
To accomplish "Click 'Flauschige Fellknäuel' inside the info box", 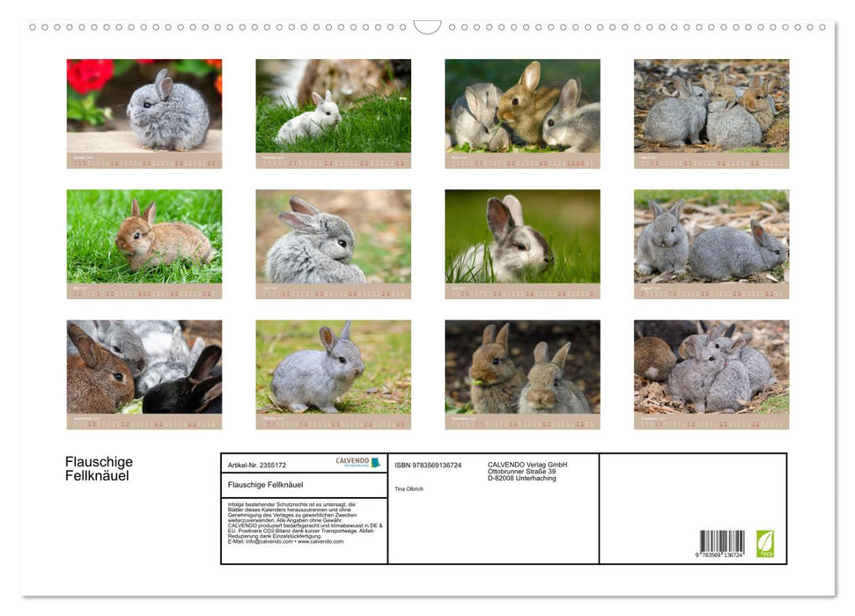I will pos(266,485).
